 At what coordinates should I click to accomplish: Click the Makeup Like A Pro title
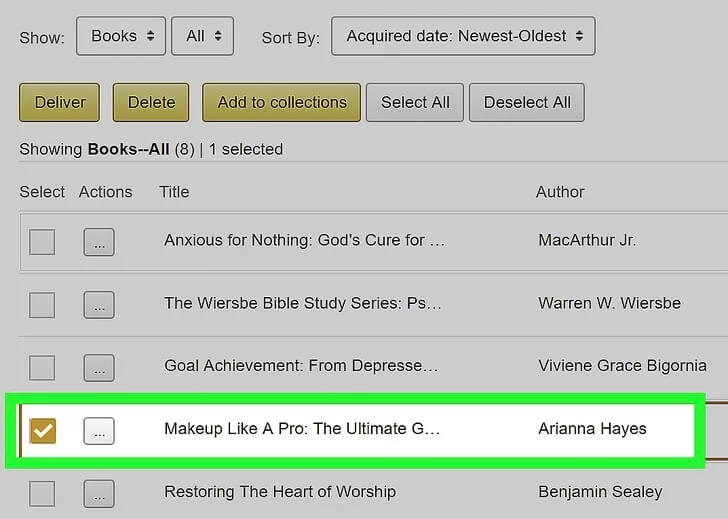302,429
